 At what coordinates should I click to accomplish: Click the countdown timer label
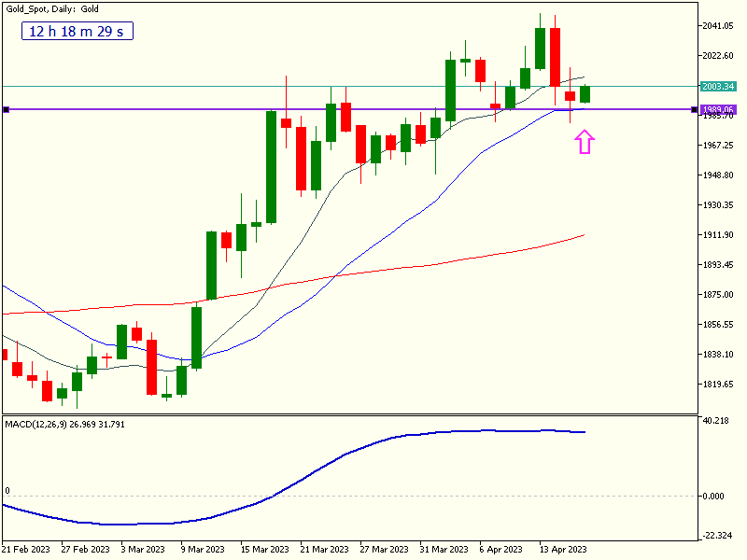click(x=78, y=32)
